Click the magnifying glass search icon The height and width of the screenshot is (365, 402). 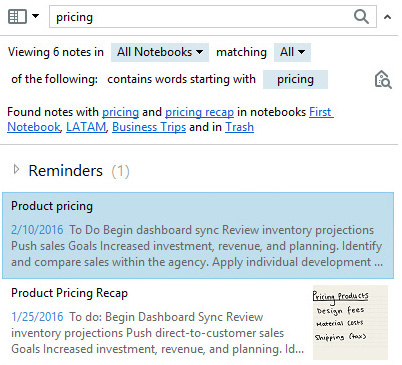pyautogui.click(x=361, y=16)
